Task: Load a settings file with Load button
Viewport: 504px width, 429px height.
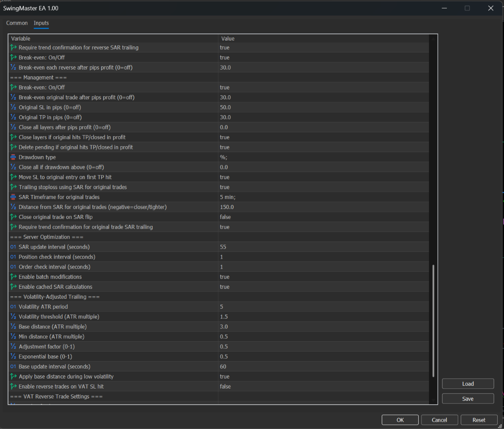Action: [x=468, y=384]
